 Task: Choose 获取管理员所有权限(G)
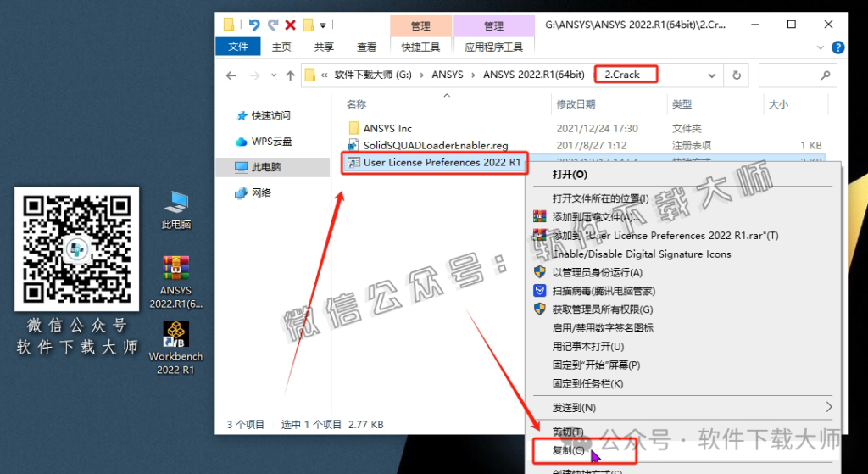coord(603,309)
